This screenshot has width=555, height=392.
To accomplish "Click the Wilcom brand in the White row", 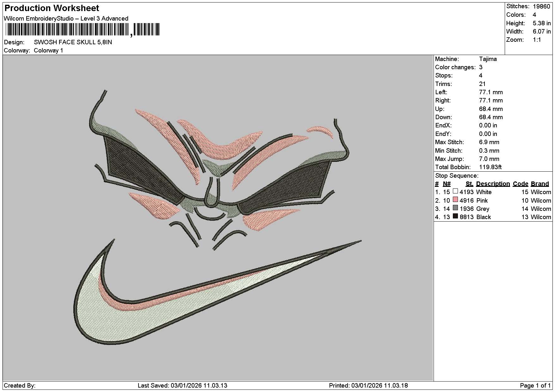I will [541, 192].
